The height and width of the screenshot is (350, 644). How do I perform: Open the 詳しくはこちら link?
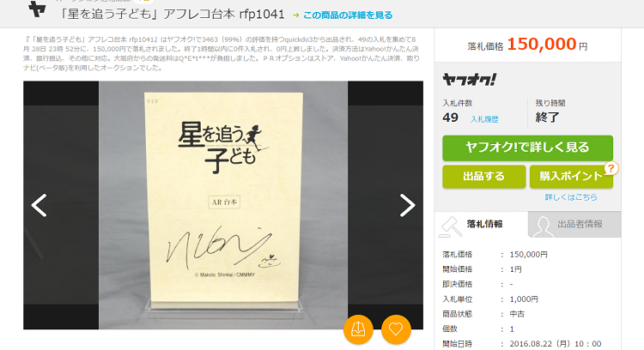571,197
